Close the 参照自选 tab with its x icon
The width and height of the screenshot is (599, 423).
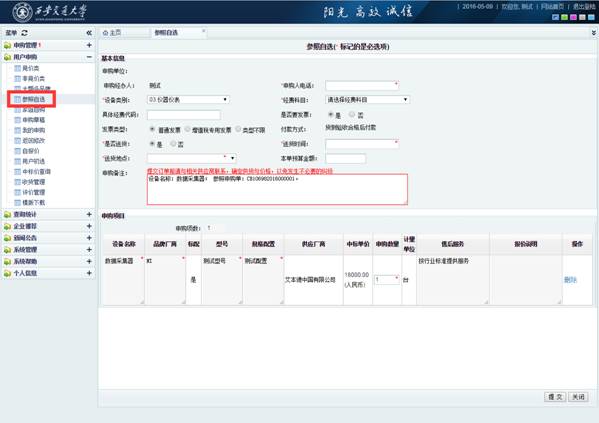pos(204,31)
